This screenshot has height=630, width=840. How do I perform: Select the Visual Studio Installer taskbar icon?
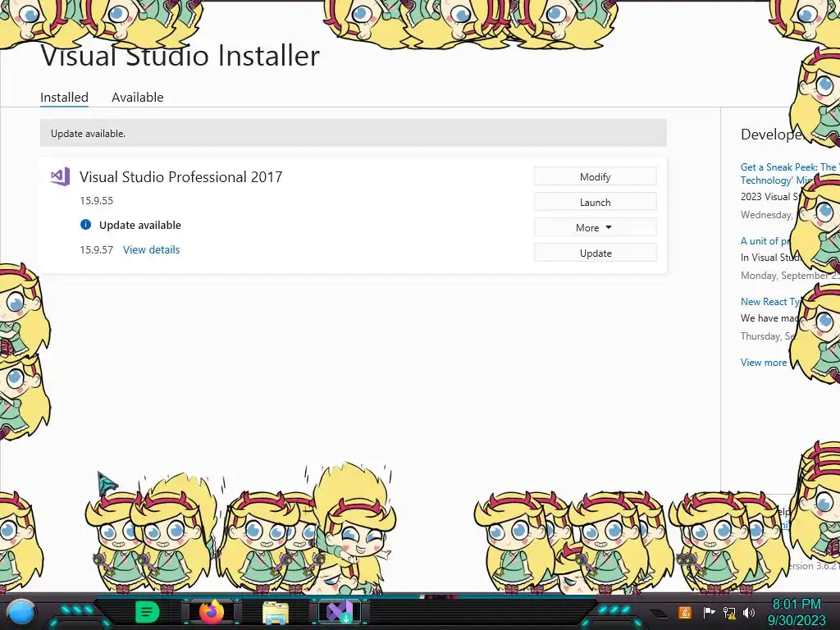point(340,612)
